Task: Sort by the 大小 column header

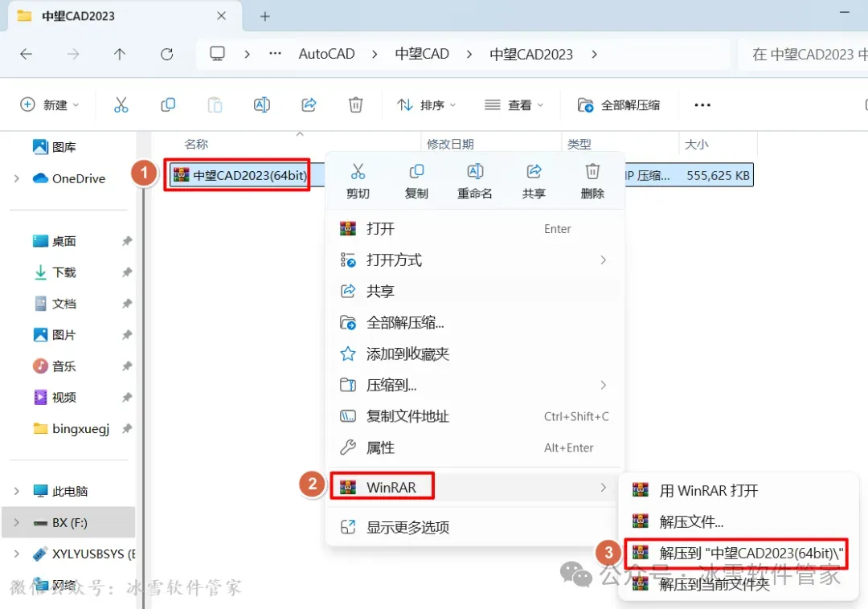Action: tap(696, 144)
